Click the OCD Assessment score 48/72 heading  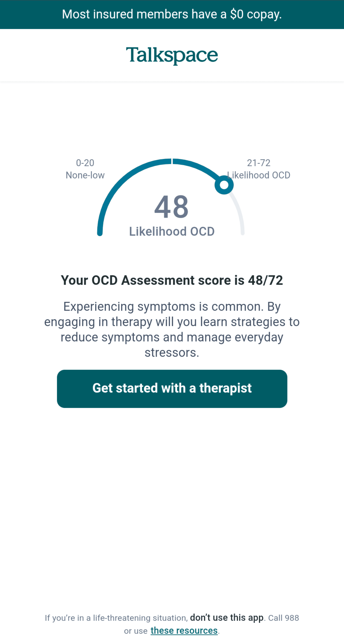tap(172, 280)
